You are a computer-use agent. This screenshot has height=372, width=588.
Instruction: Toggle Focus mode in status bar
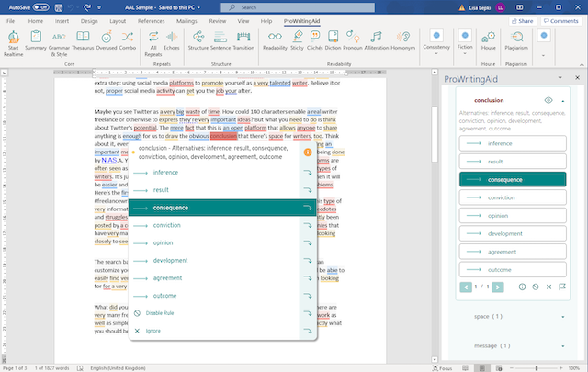tap(442, 368)
